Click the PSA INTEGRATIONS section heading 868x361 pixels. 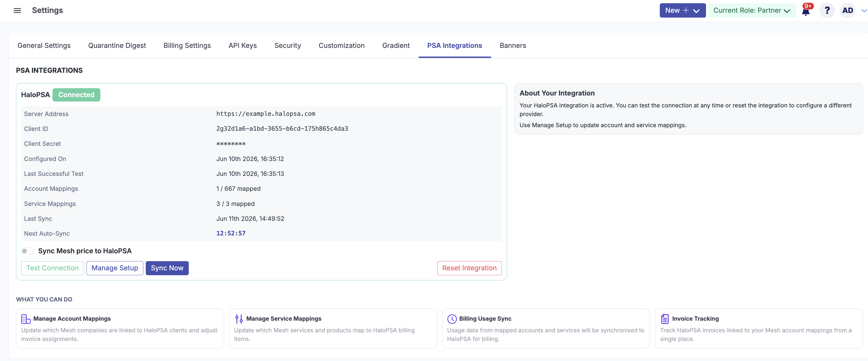tap(49, 70)
